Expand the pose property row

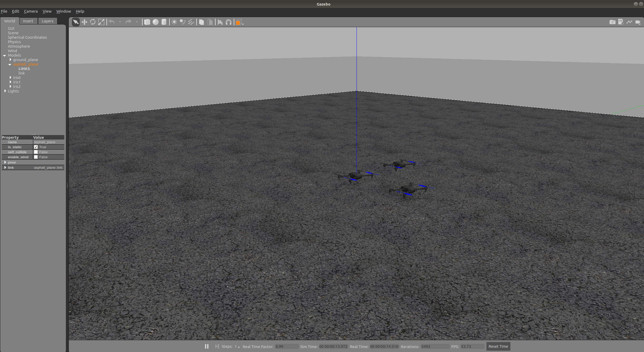pyautogui.click(x=5, y=162)
